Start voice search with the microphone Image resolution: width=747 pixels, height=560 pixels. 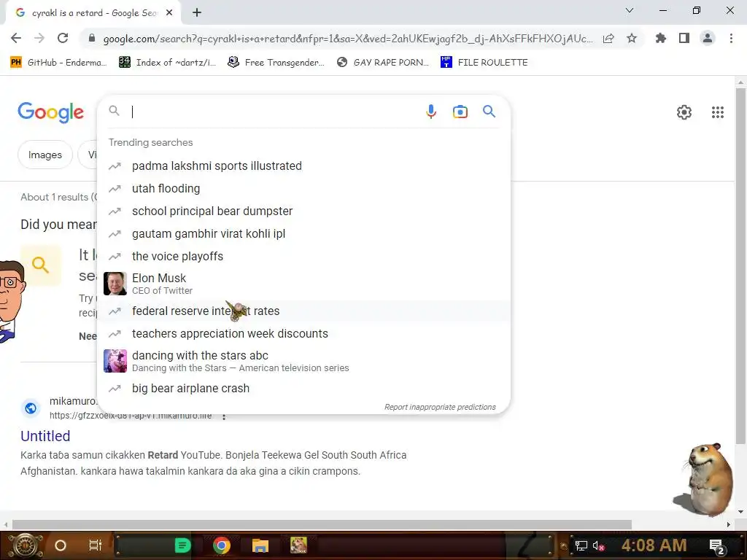point(430,112)
